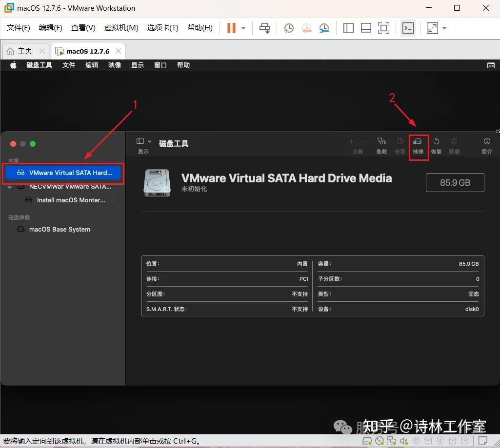The height and width of the screenshot is (448, 500).
Task: Click the PCI connection value
Action: (x=303, y=279)
